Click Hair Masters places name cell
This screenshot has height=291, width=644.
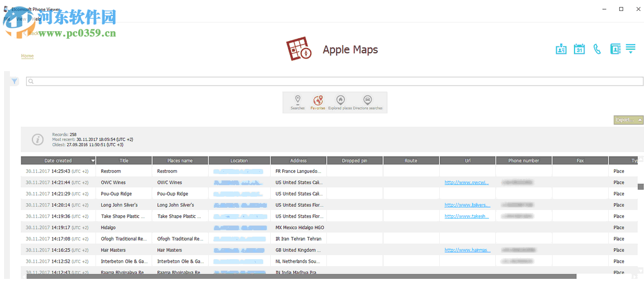181,250
